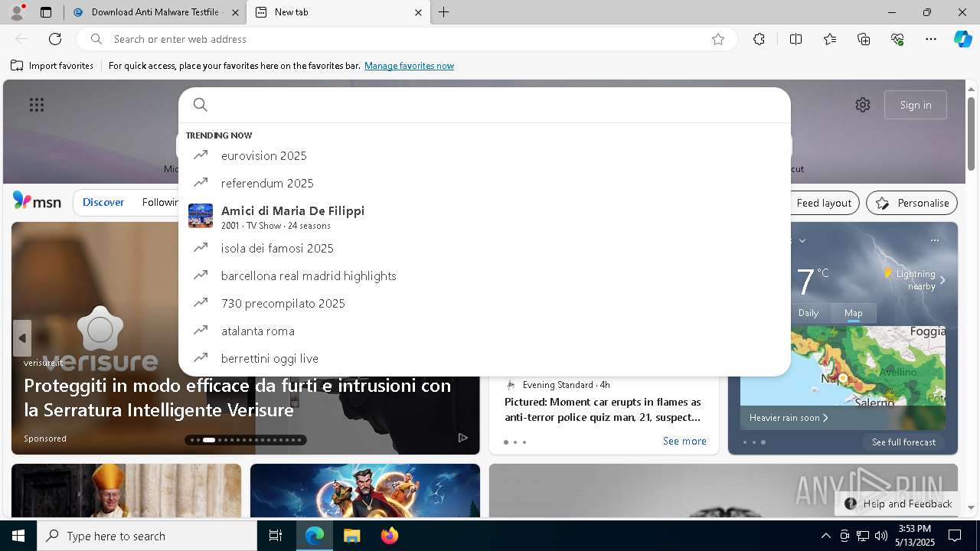The width and height of the screenshot is (980, 551).
Task: Click the Personalise button
Action: (x=912, y=203)
